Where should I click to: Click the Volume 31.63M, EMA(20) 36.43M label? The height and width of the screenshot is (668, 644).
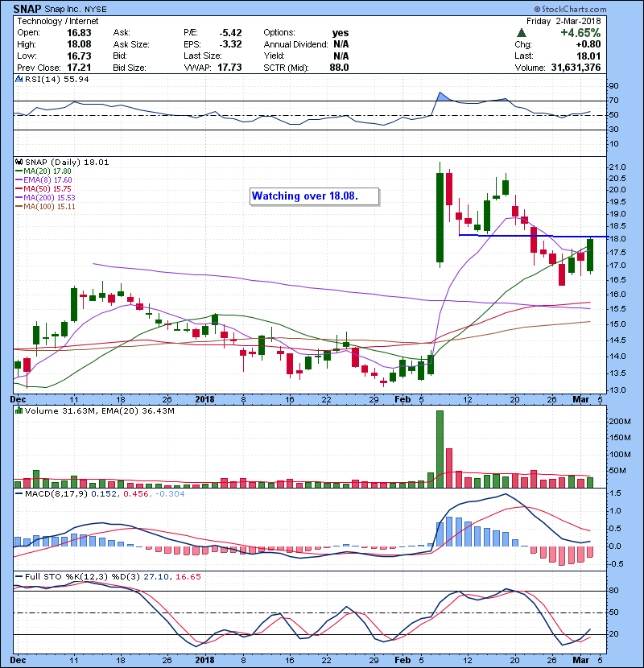click(99, 410)
